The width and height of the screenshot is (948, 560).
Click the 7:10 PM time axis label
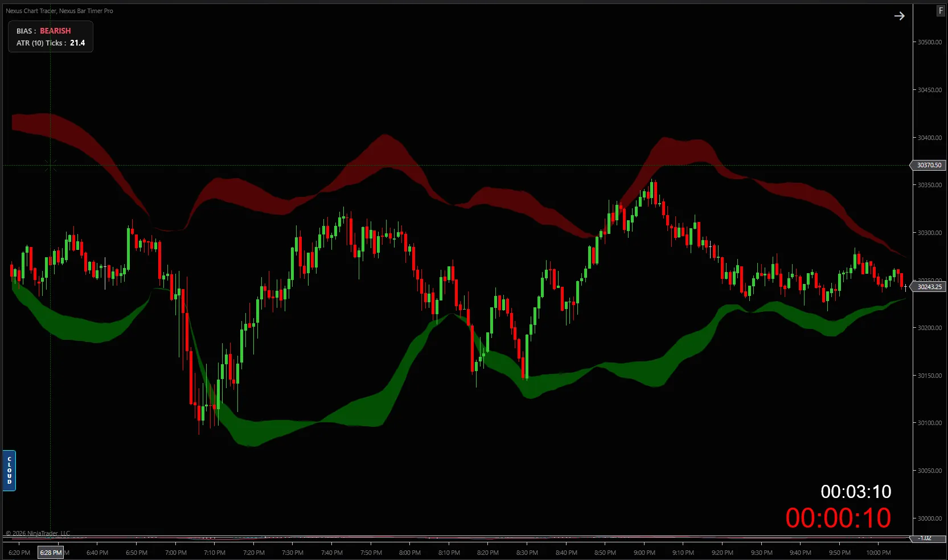tap(215, 553)
